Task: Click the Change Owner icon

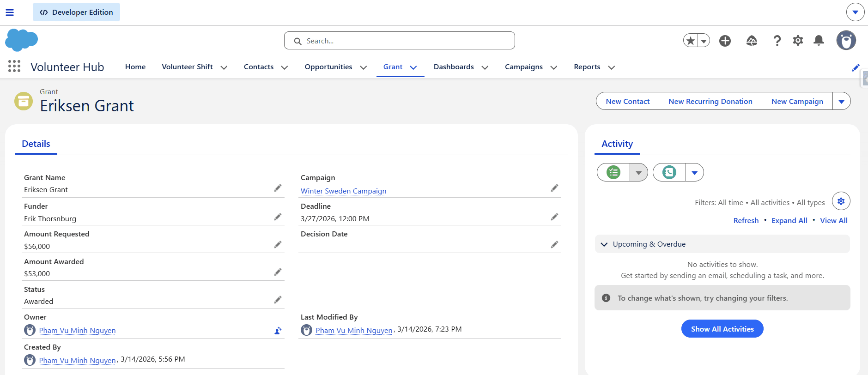Action: click(278, 331)
